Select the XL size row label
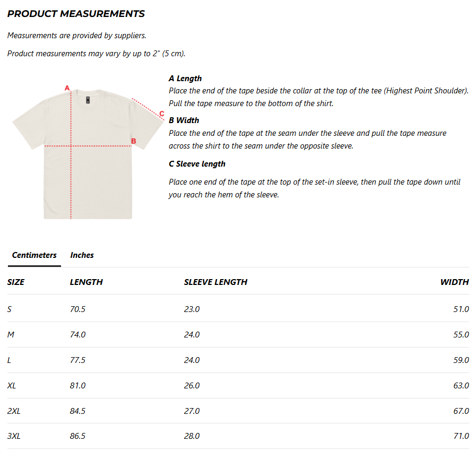This screenshot has height=468, width=476. (x=12, y=385)
